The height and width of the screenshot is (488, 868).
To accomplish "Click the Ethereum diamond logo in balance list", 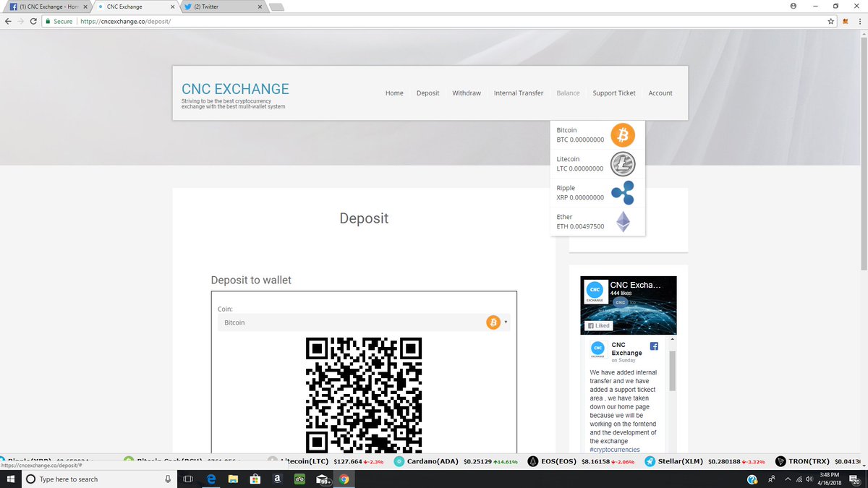I will (623, 221).
